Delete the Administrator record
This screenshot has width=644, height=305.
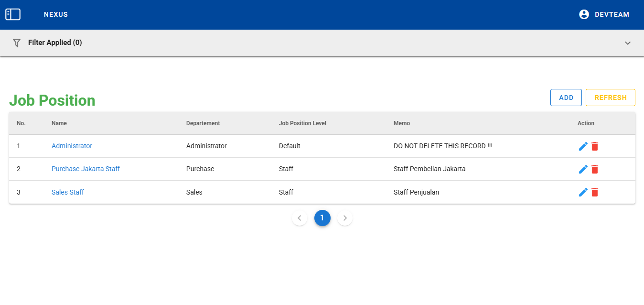(x=595, y=146)
